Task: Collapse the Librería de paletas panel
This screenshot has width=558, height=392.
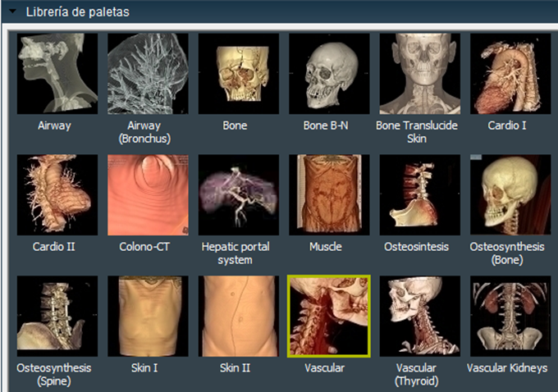Action: coord(13,11)
